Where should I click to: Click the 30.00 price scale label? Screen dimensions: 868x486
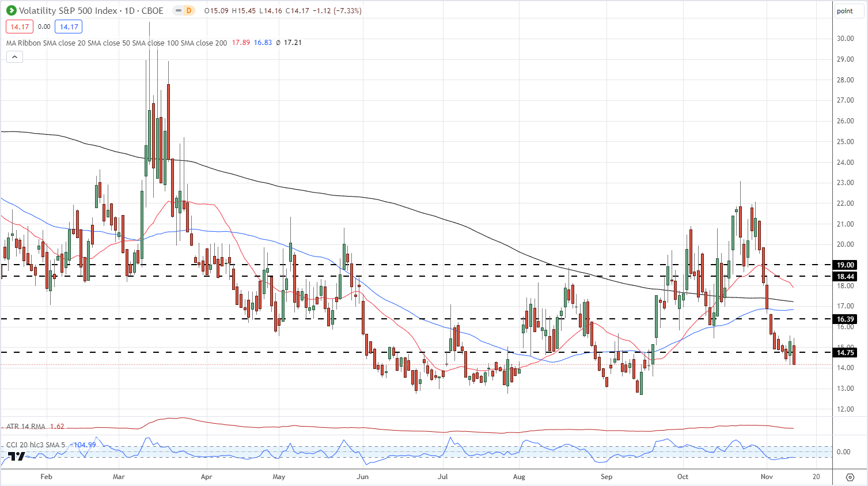(x=845, y=39)
